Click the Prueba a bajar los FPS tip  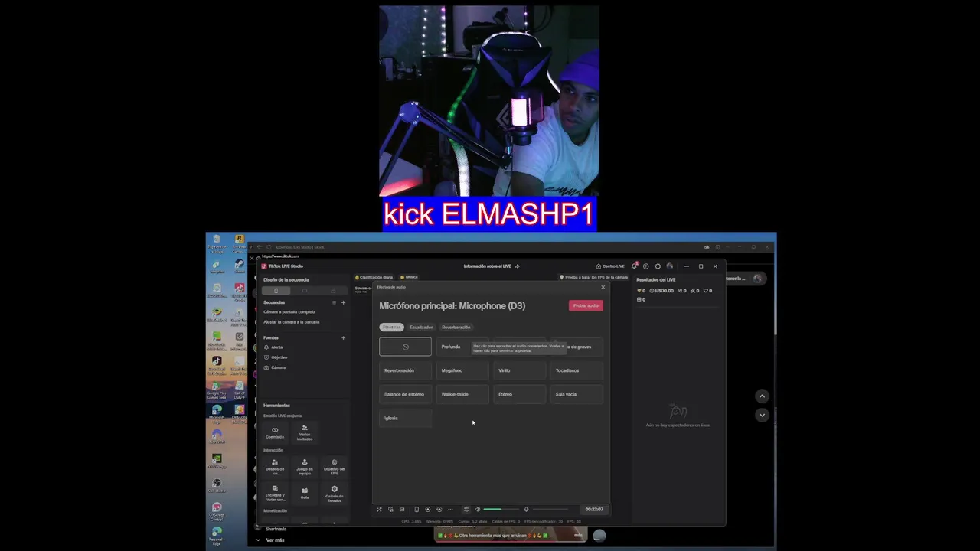point(594,277)
